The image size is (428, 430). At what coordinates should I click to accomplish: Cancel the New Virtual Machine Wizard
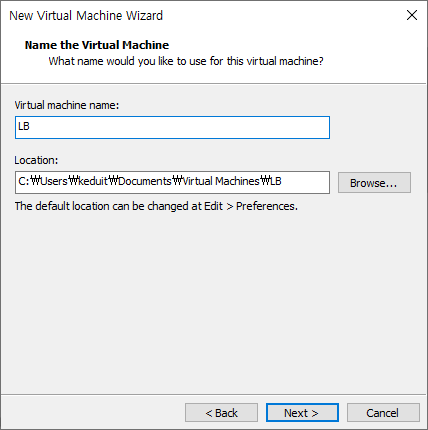[x=383, y=413]
